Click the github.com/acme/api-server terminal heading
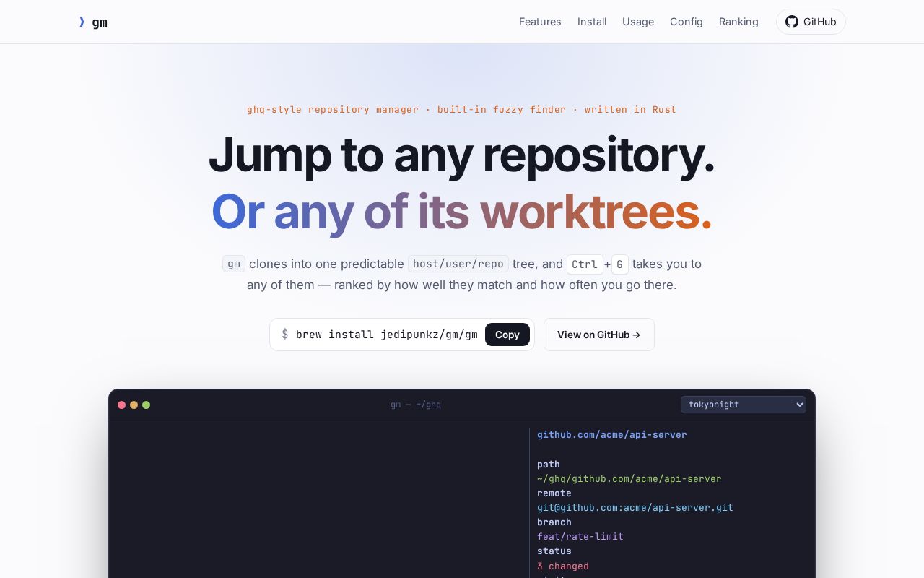This screenshot has height=578, width=924. (612, 435)
